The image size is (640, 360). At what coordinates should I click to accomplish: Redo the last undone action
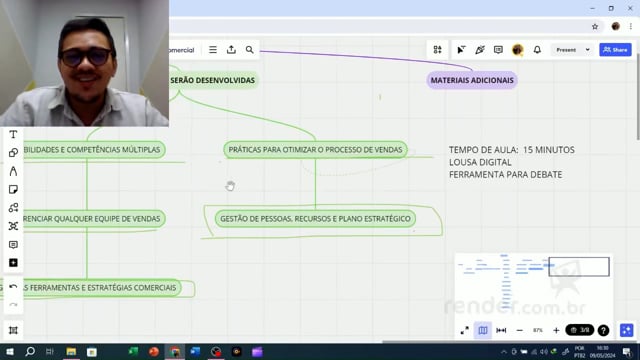pyautogui.click(x=13, y=304)
